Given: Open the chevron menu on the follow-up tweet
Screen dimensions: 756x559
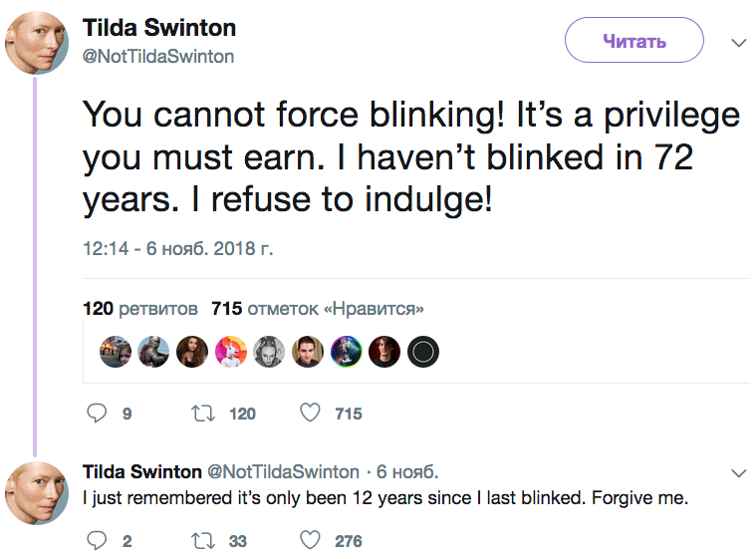Looking at the screenshot, I should tap(739, 473).
